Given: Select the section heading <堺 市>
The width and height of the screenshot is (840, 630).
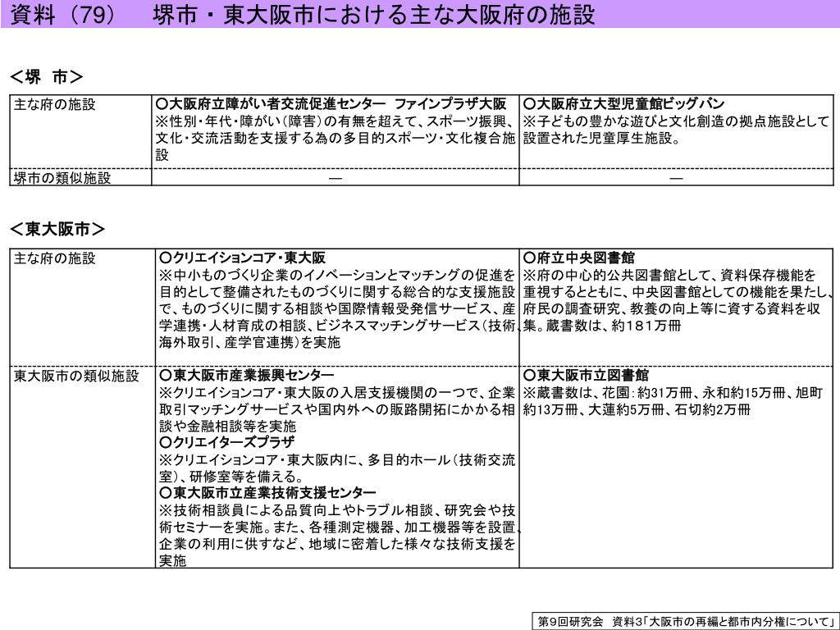Looking at the screenshot, I should 47,77.
